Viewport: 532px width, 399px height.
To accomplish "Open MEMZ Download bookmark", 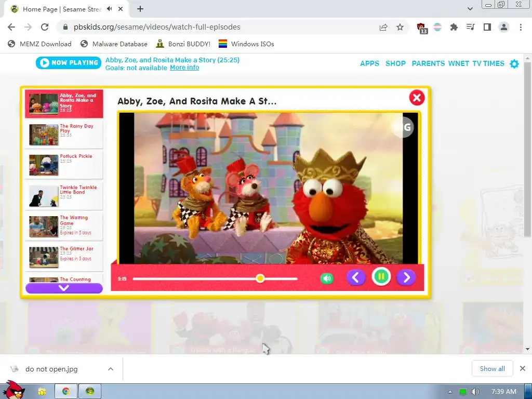I will (39, 44).
